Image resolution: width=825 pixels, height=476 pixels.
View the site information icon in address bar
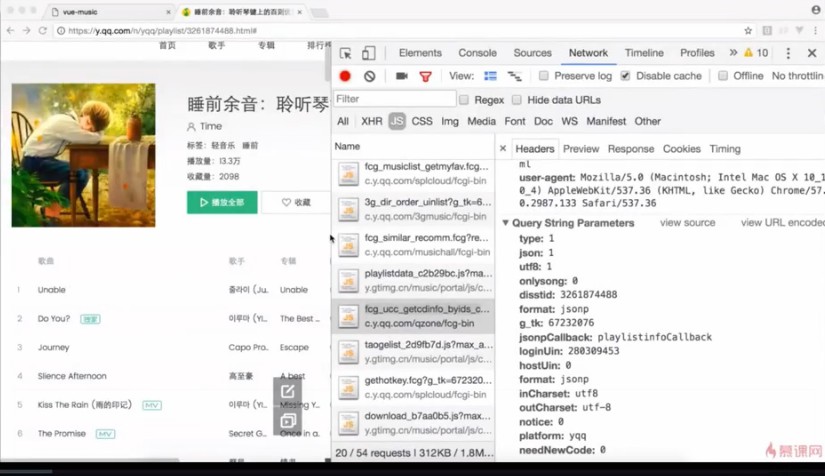[61, 31]
